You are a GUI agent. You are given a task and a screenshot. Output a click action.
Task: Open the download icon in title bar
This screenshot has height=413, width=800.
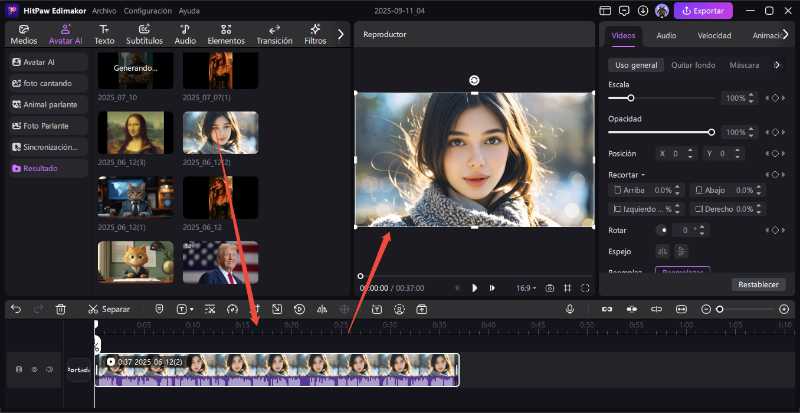[x=643, y=11]
